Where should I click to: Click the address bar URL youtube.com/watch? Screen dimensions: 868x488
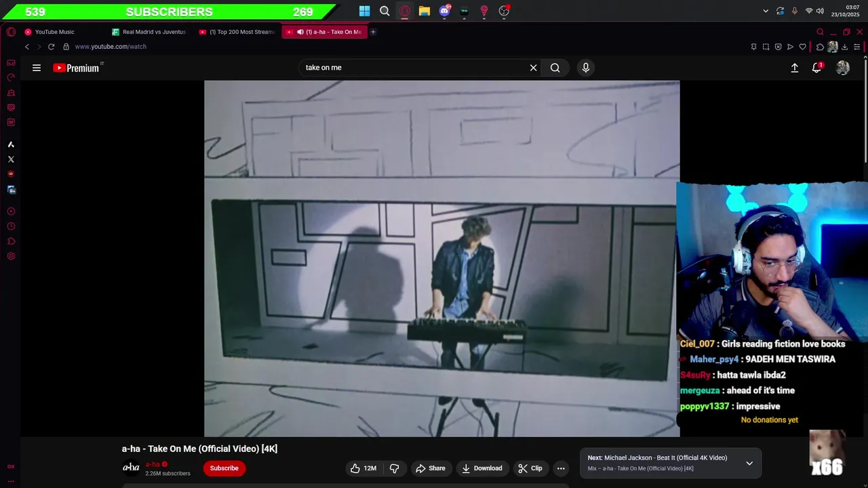click(111, 47)
